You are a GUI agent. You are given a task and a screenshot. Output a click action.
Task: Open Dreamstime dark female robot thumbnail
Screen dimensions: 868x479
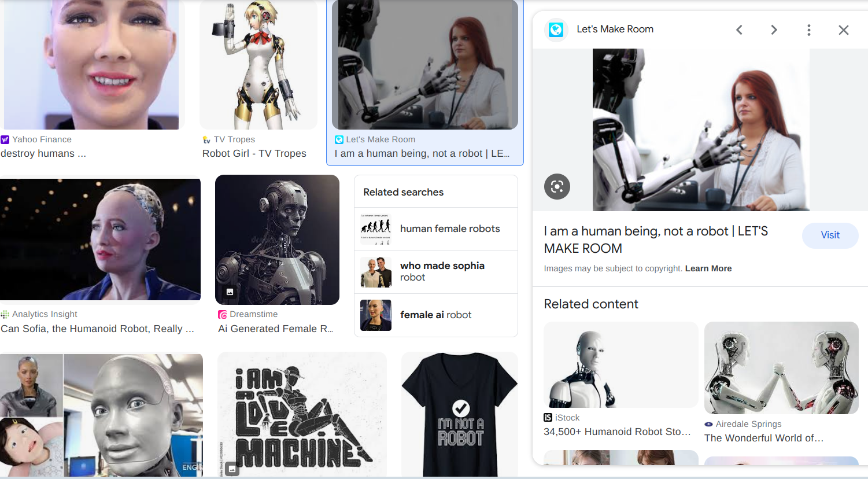(277, 239)
